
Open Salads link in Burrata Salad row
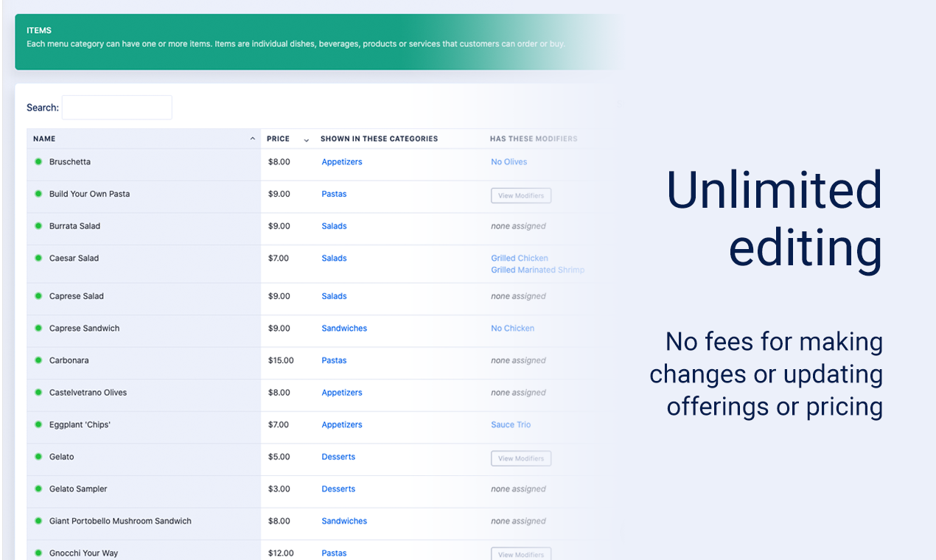click(334, 226)
